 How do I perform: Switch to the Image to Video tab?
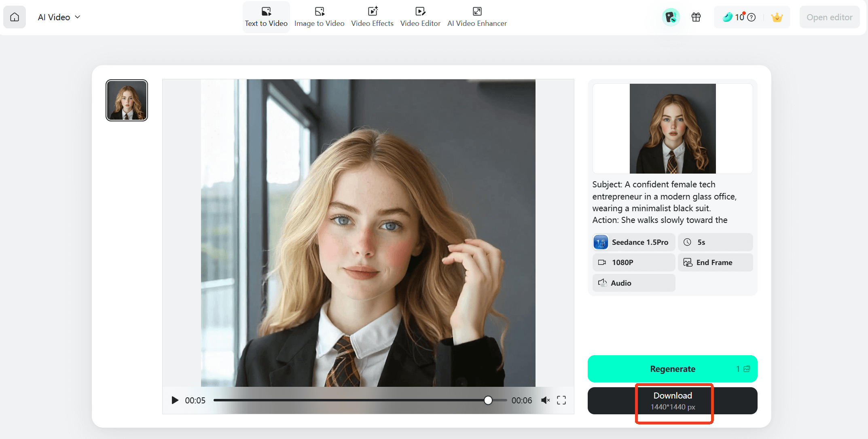tap(319, 17)
